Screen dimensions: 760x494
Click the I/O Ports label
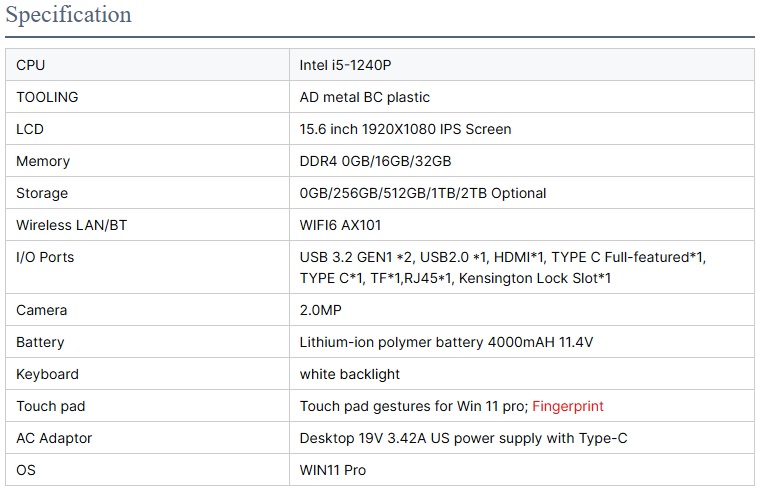[x=45, y=257]
